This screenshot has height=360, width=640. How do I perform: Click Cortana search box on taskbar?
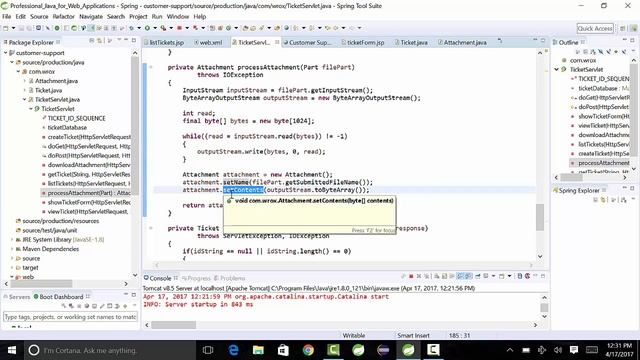click(111, 350)
